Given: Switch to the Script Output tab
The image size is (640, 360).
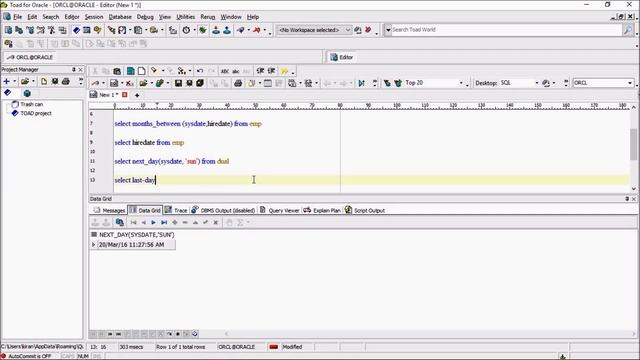Looking at the screenshot, I should click(365, 210).
